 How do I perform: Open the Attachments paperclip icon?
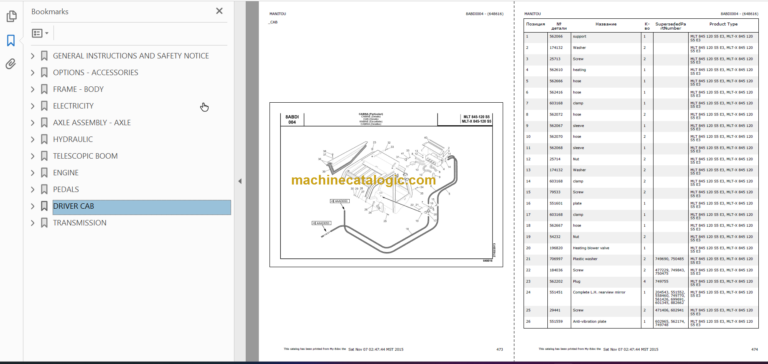pyautogui.click(x=11, y=64)
